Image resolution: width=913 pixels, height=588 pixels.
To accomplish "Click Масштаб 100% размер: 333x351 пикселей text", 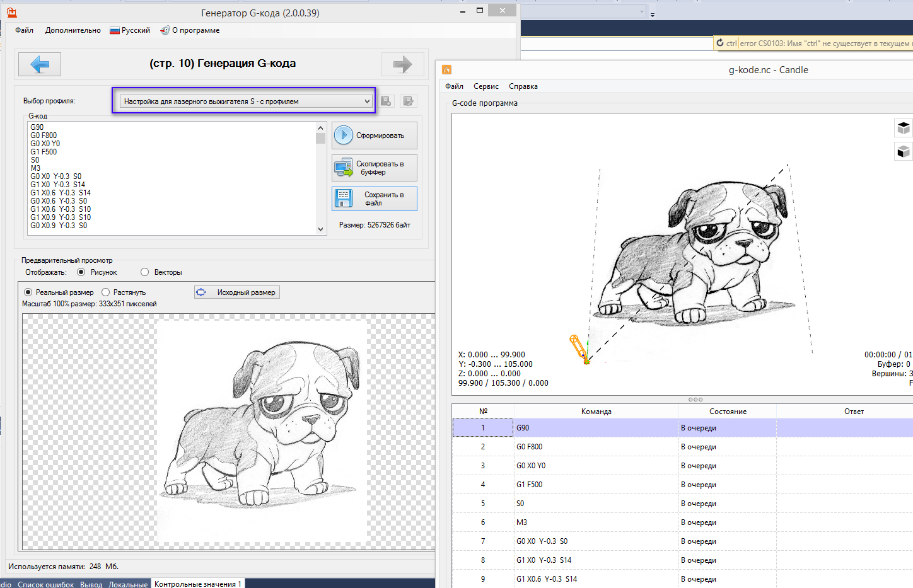I will click(x=90, y=304).
